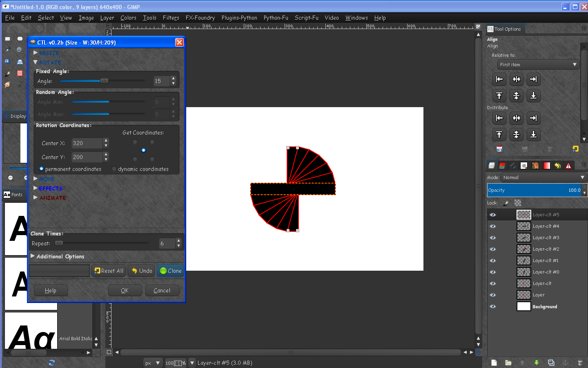The width and height of the screenshot is (588, 368).
Task: Lock layer pixels paintbrush icon
Action: [x=506, y=203]
